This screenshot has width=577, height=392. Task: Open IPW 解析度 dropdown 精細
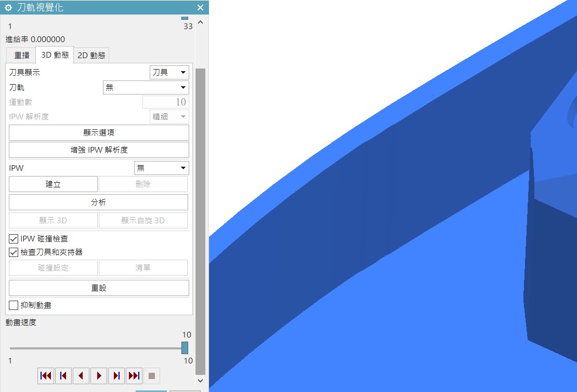(169, 116)
